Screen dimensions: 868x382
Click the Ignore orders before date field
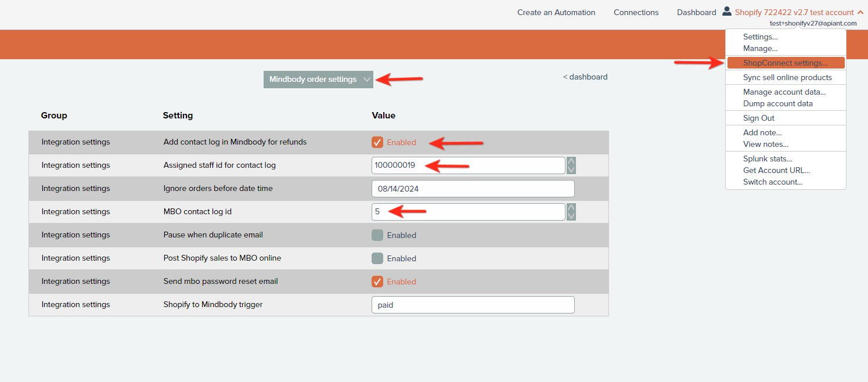click(473, 189)
